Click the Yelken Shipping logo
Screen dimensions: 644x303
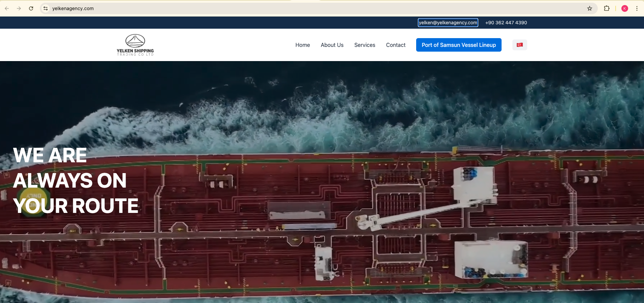click(135, 45)
